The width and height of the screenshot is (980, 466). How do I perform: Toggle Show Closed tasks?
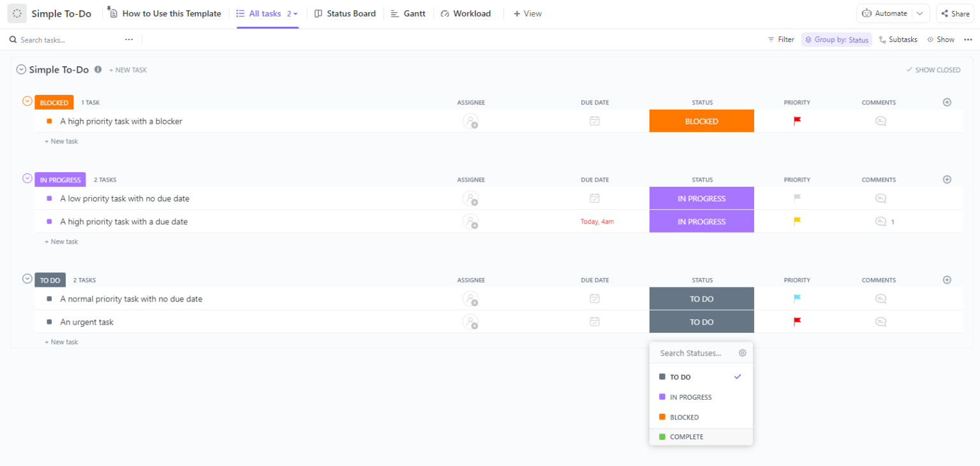(x=933, y=69)
